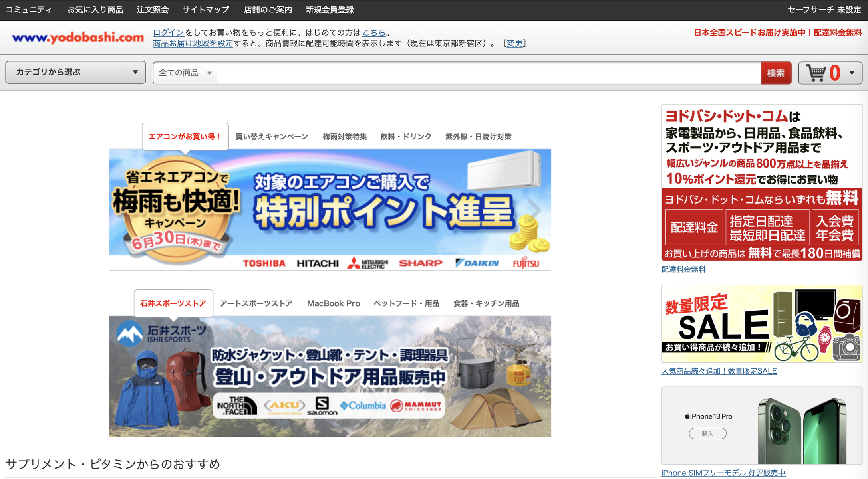Click the こちら link for first-time users
The image size is (868, 479).
coord(374,32)
